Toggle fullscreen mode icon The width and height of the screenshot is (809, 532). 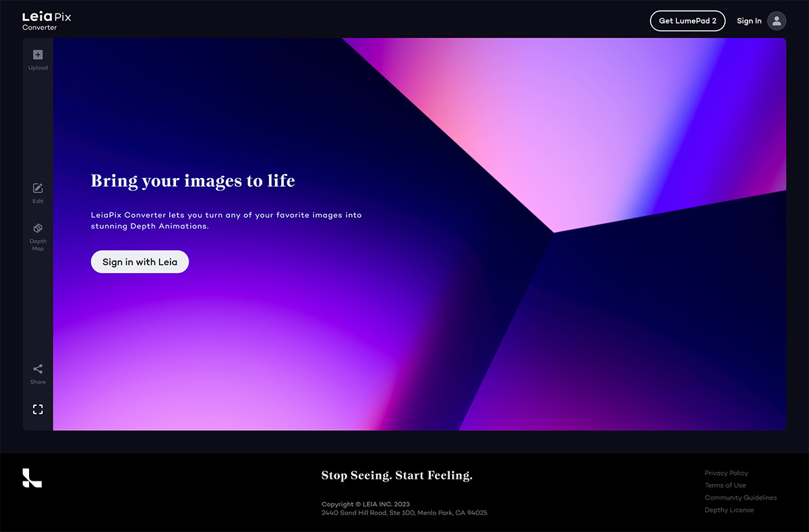tap(38, 409)
